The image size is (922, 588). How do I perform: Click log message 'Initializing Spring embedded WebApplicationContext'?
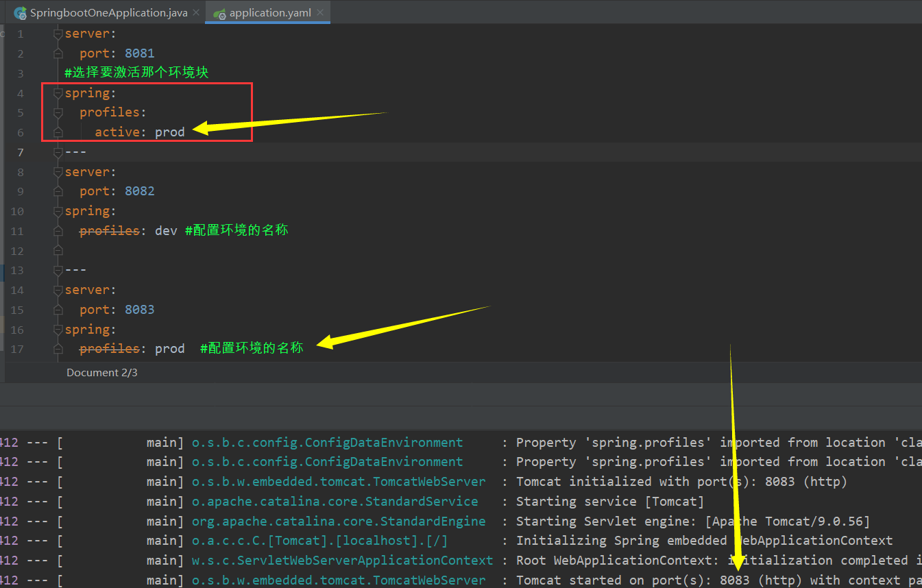pos(704,541)
